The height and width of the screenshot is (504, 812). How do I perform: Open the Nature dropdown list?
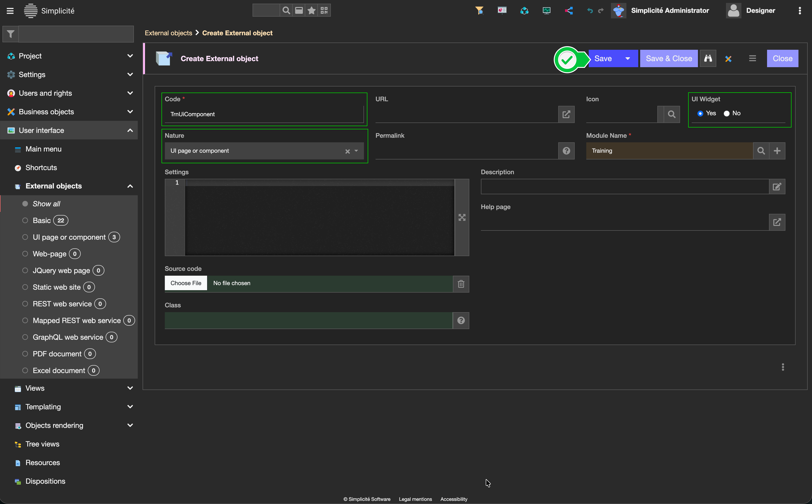[x=356, y=151]
